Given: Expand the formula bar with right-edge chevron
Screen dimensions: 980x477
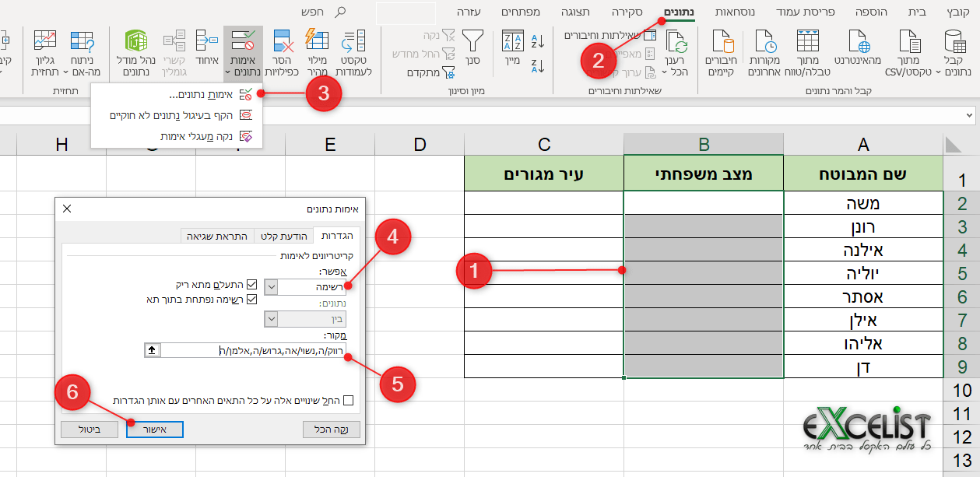Looking at the screenshot, I should point(968,115).
